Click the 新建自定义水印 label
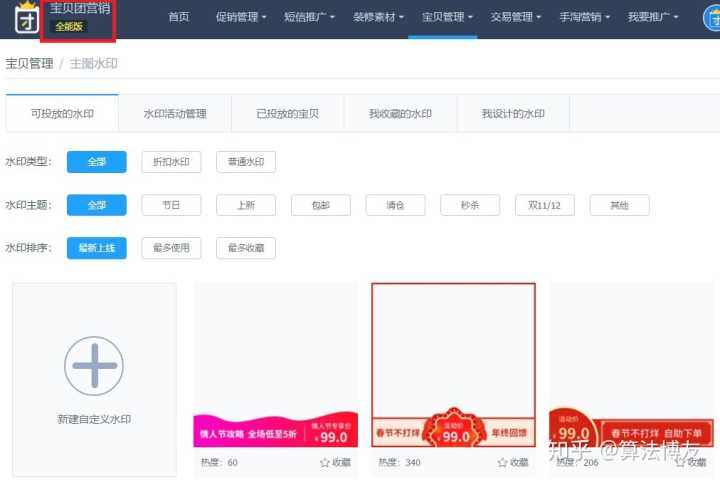720x480 pixels. click(x=94, y=419)
